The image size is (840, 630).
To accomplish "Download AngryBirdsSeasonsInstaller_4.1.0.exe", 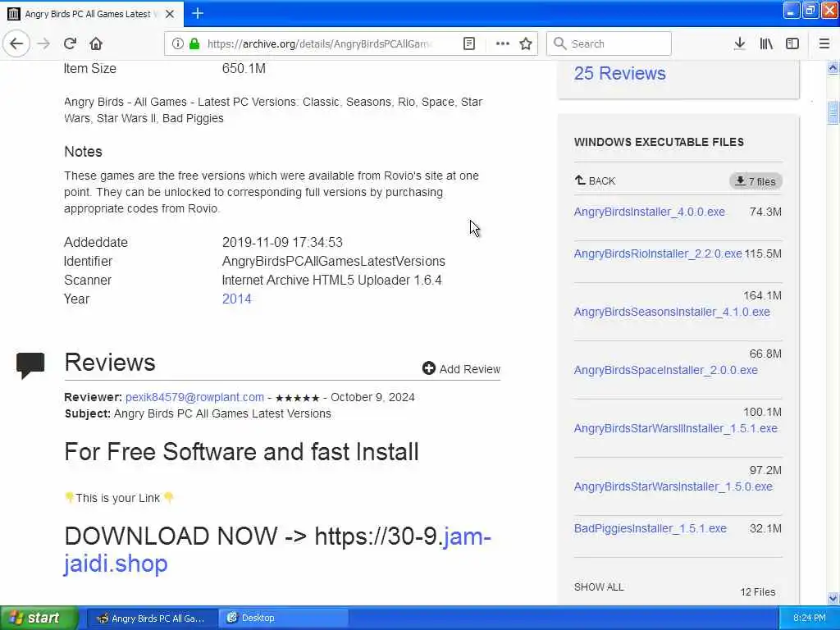I will [x=672, y=312].
